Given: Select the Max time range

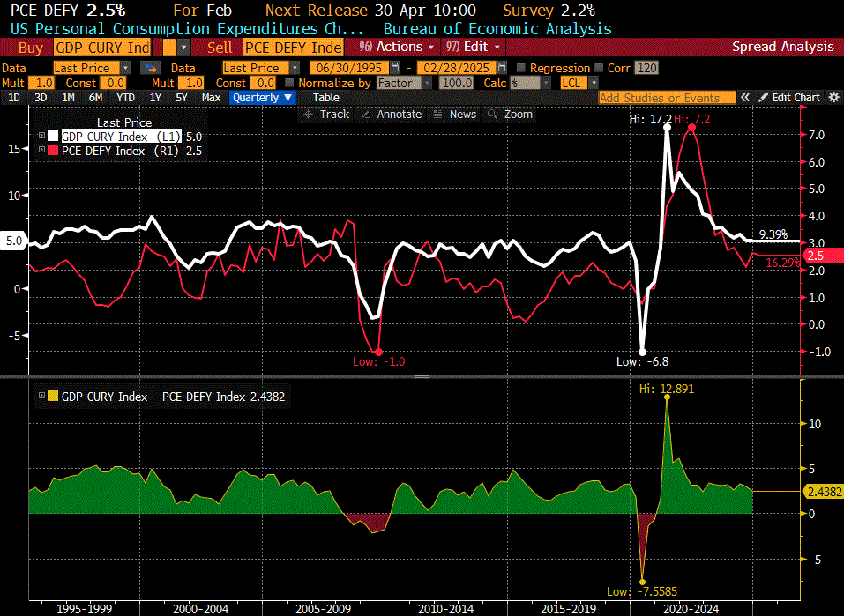Looking at the screenshot, I should [x=211, y=97].
